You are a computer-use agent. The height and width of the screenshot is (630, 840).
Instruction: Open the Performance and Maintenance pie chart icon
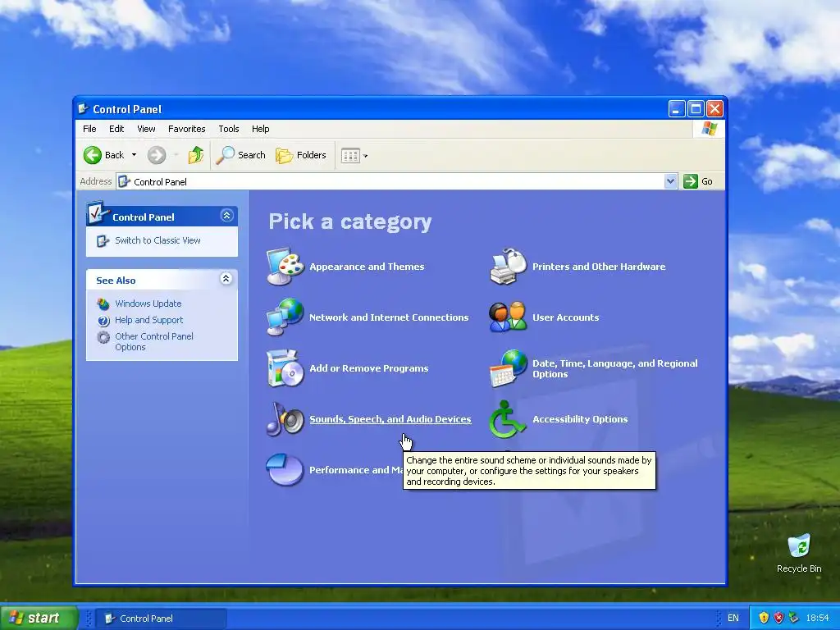tap(285, 470)
